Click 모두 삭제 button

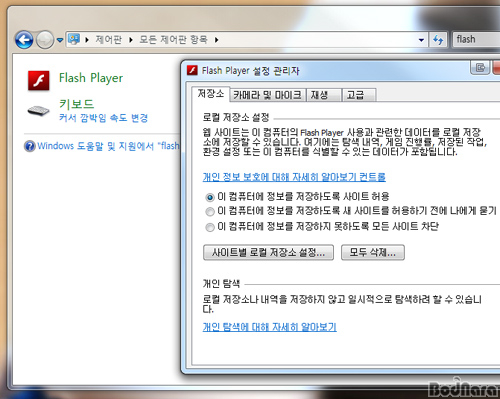click(373, 252)
